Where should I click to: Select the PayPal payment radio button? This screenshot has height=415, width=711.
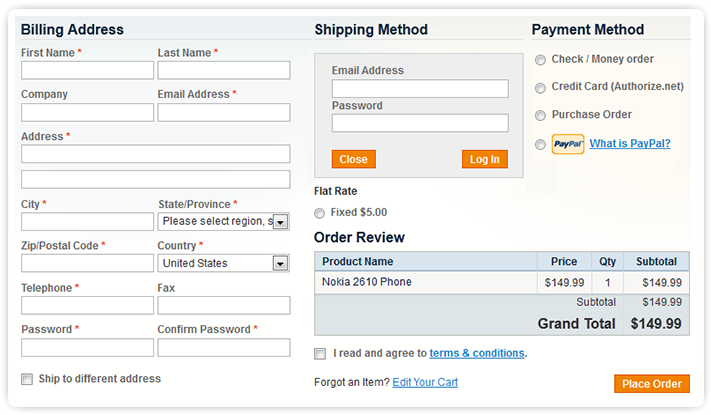[x=541, y=145]
